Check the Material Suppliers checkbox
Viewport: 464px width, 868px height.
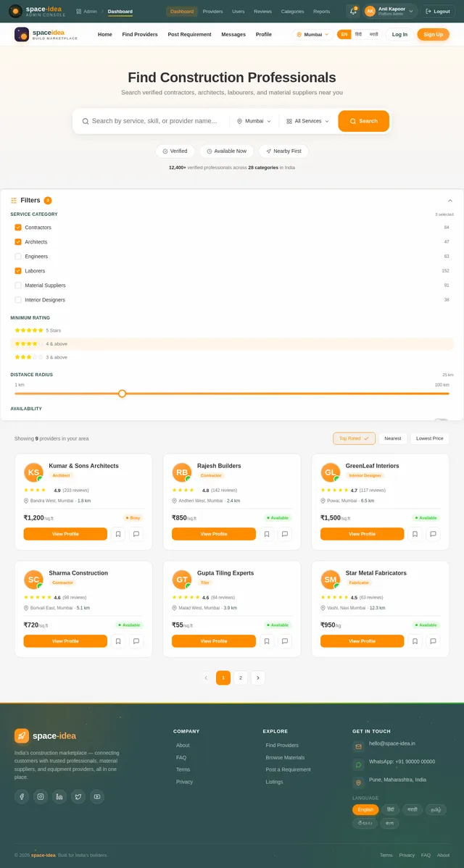[17, 285]
